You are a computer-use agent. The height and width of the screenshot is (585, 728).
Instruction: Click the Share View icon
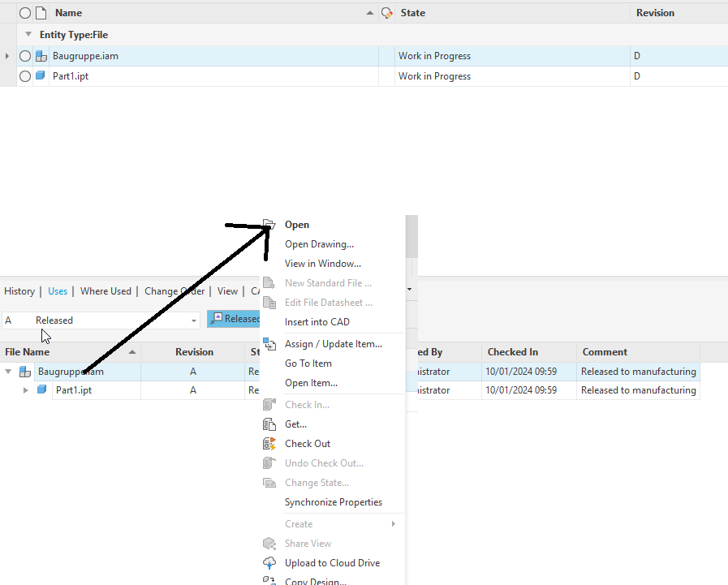point(271,543)
